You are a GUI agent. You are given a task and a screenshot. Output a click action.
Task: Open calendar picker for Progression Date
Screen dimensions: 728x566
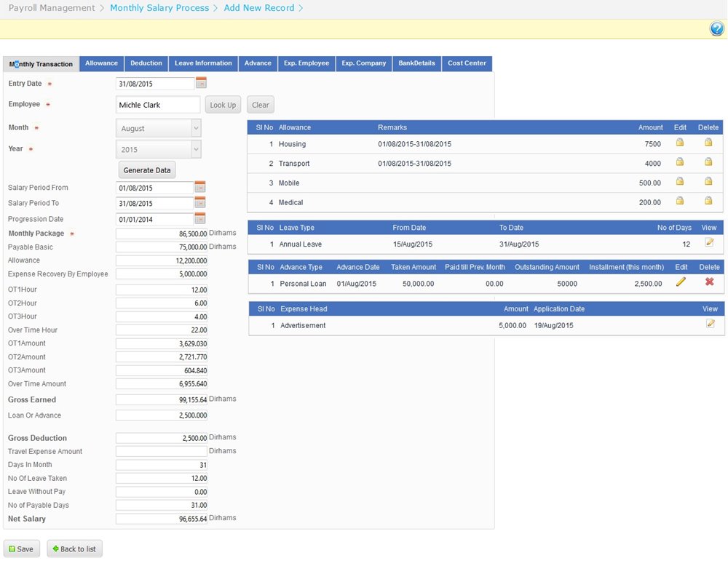point(200,218)
